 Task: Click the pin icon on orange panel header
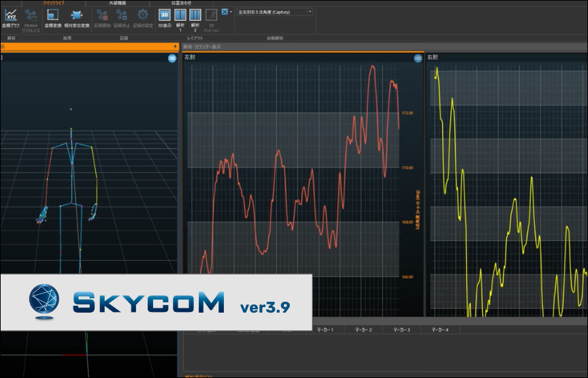[x=175, y=46]
